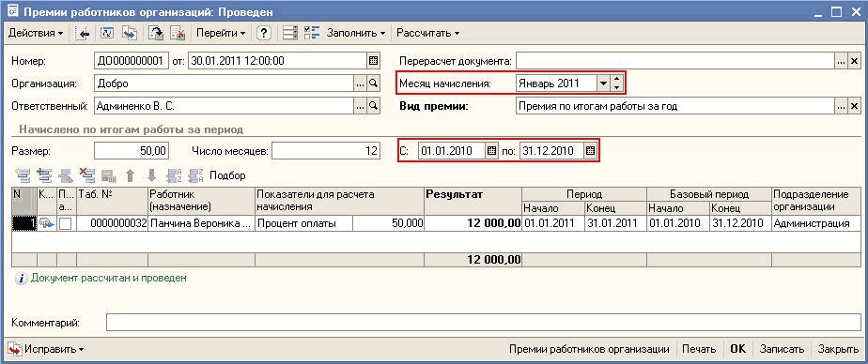
Task: Open the Перейти menu
Action: (221, 33)
